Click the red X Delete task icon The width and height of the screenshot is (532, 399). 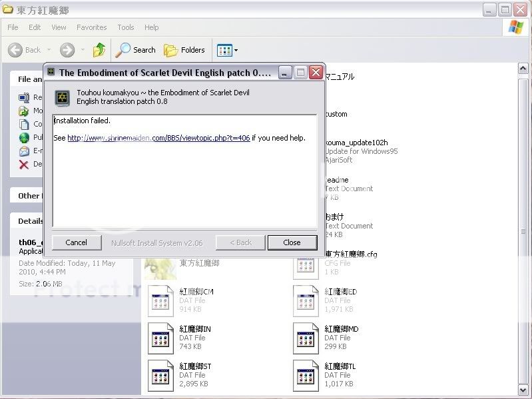pyautogui.click(x=24, y=165)
